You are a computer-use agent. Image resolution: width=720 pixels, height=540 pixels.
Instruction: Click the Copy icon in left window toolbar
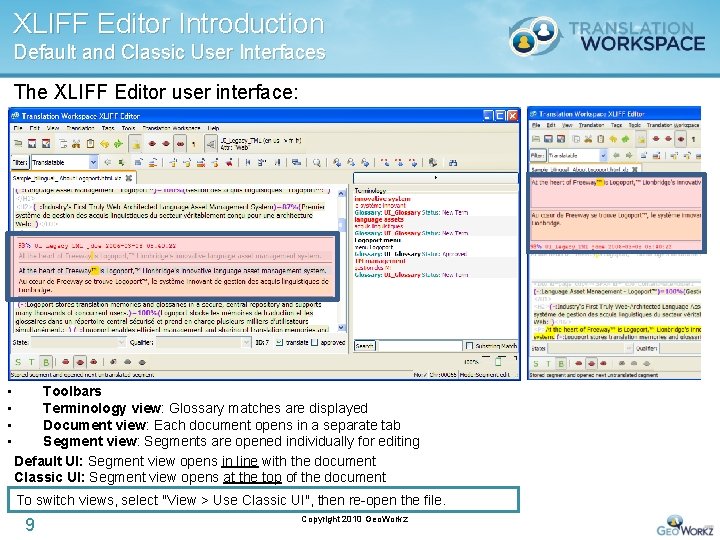coord(63,144)
